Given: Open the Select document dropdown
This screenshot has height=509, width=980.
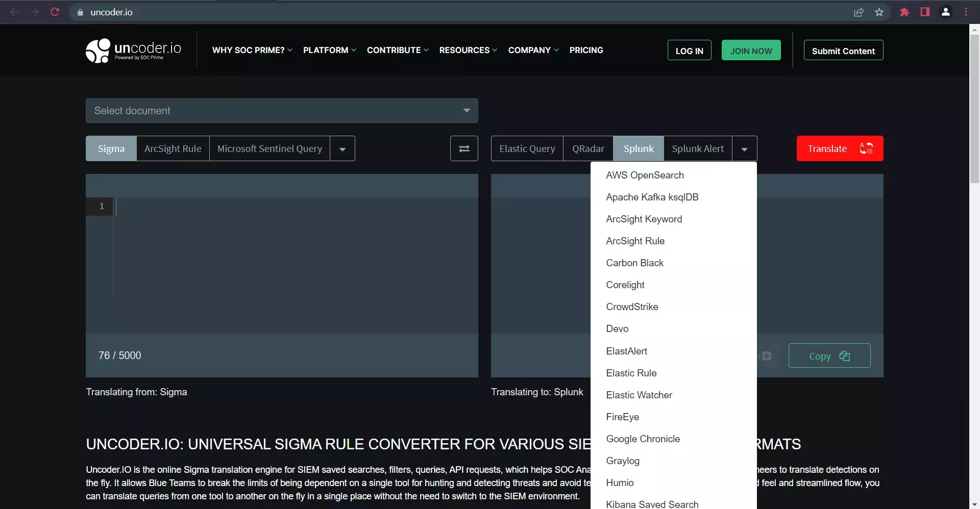Looking at the screenshot, I should pos(282,111).
